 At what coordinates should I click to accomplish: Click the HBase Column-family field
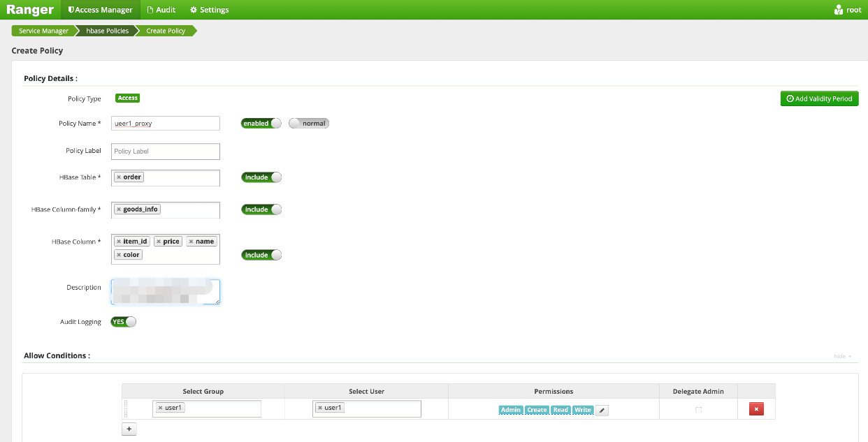(x=165, y=209)
